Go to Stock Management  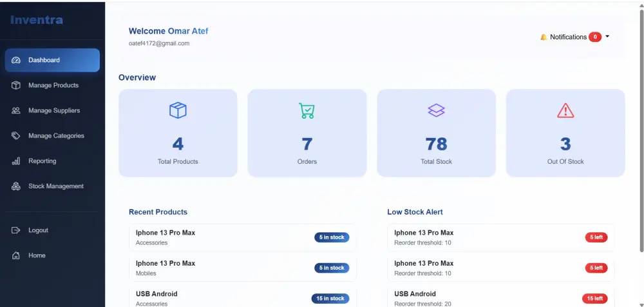tap(52, 186)
